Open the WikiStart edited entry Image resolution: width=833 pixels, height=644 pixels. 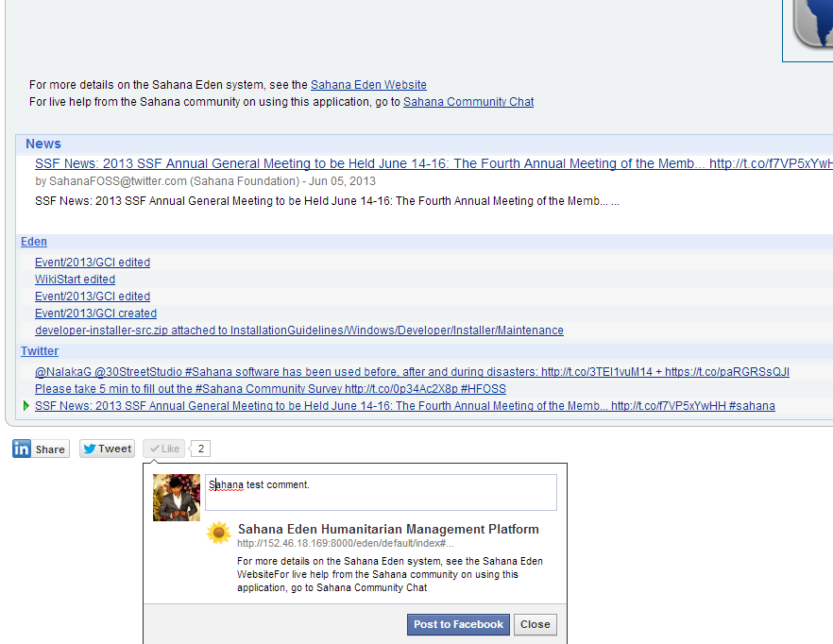[x=75, y=280]
